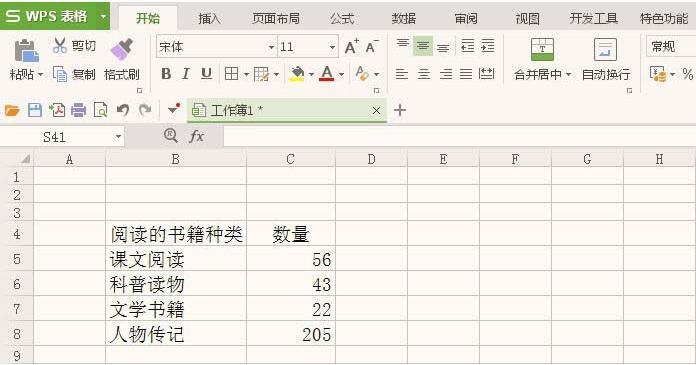
Task: Click the Print icon in quick toolbar
Action: tap(79, 110)
